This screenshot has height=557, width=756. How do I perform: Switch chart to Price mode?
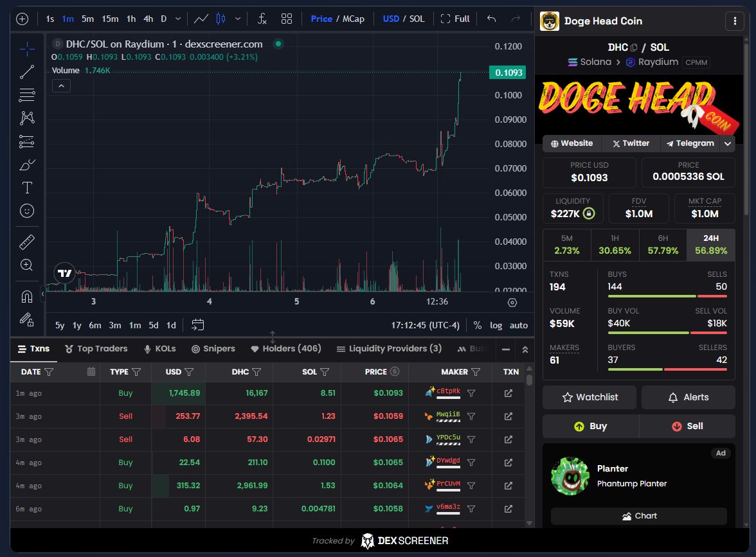point(321,19)
